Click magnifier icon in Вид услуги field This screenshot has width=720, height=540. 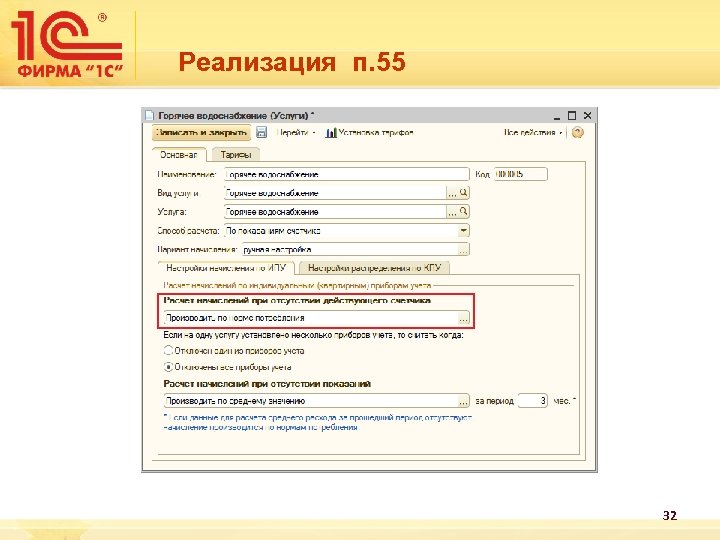tap(464, 193)
